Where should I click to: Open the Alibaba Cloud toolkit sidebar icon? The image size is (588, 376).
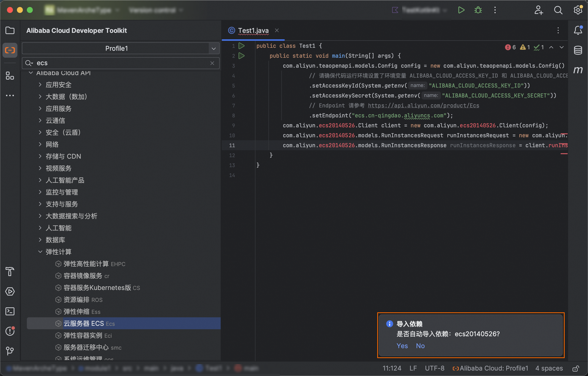coord(10,50)
